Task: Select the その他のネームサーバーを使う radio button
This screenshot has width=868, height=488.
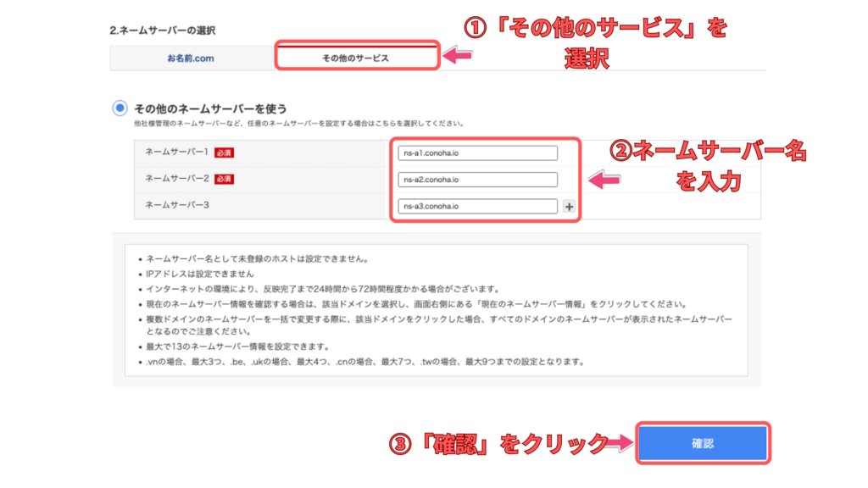Action: click(x=120, y=108)
